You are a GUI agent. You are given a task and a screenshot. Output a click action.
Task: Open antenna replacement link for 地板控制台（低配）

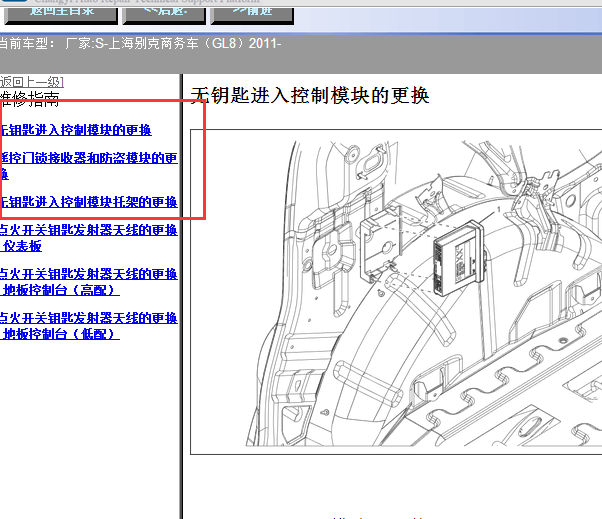(89, 326)
